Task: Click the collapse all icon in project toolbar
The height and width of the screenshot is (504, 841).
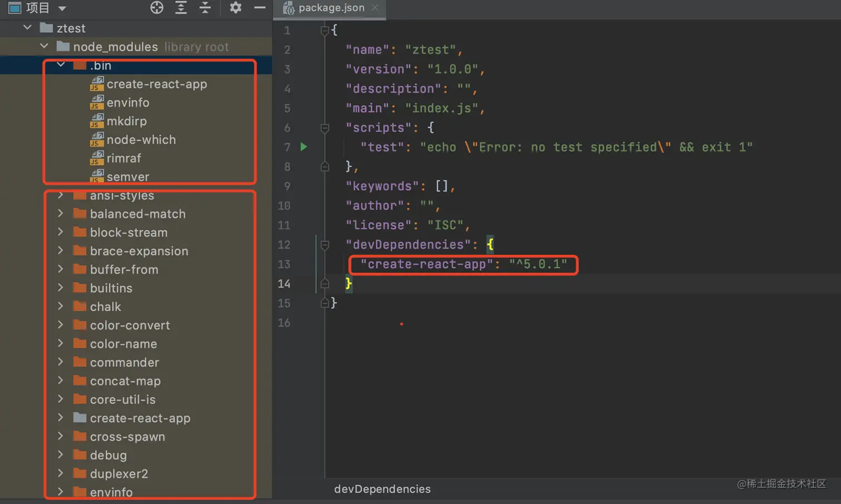Action: (x=205, y=8)
